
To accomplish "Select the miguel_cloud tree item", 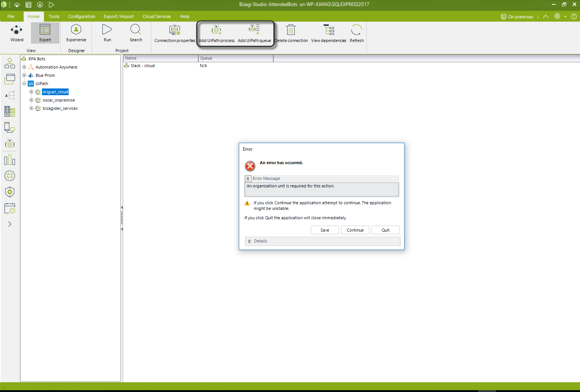I will (55, 92).
